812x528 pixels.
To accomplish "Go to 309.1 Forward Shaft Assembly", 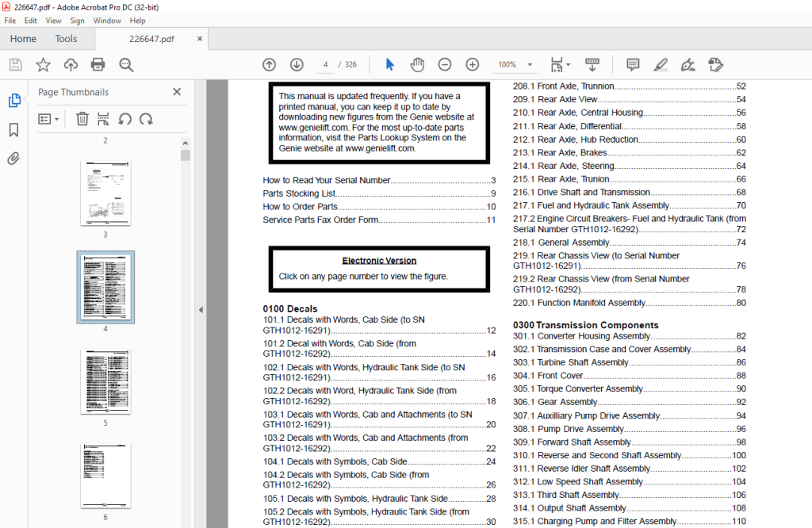I will 629,442.
